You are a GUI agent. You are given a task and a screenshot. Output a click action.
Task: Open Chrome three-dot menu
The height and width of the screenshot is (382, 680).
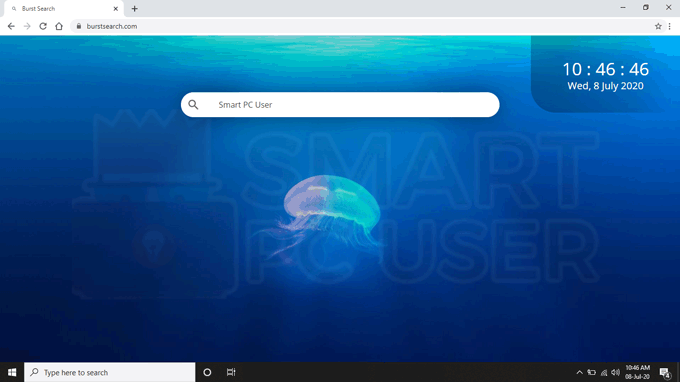point(670,26)
